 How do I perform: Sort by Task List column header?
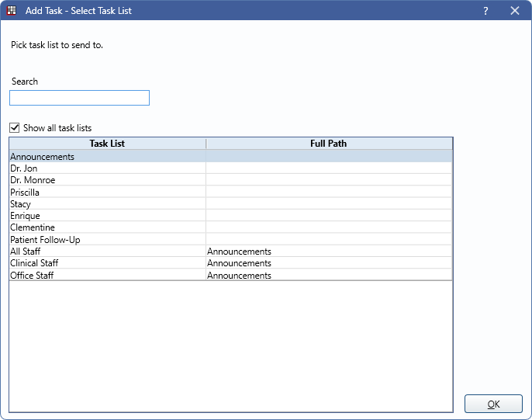tap(107, 144)
